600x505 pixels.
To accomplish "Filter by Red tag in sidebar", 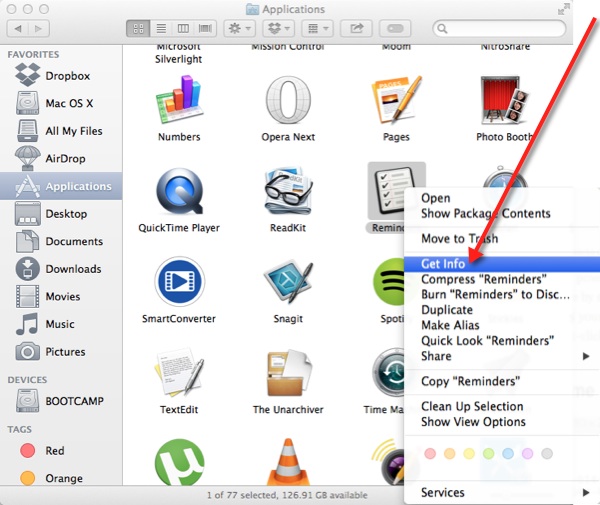I will pos(61,451).
